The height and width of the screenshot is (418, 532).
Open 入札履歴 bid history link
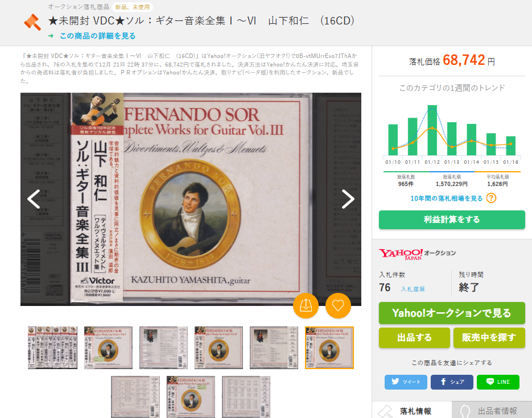pyautogui.click(x=413, y=289)
